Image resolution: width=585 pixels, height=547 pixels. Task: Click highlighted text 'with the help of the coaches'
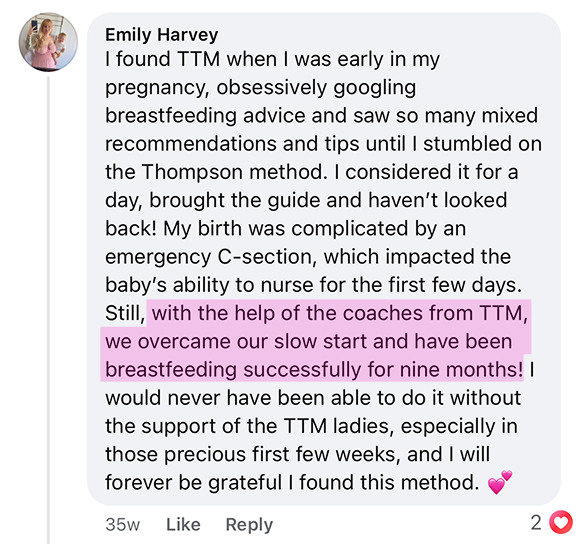pyautogui.click(x=282, y=313)
